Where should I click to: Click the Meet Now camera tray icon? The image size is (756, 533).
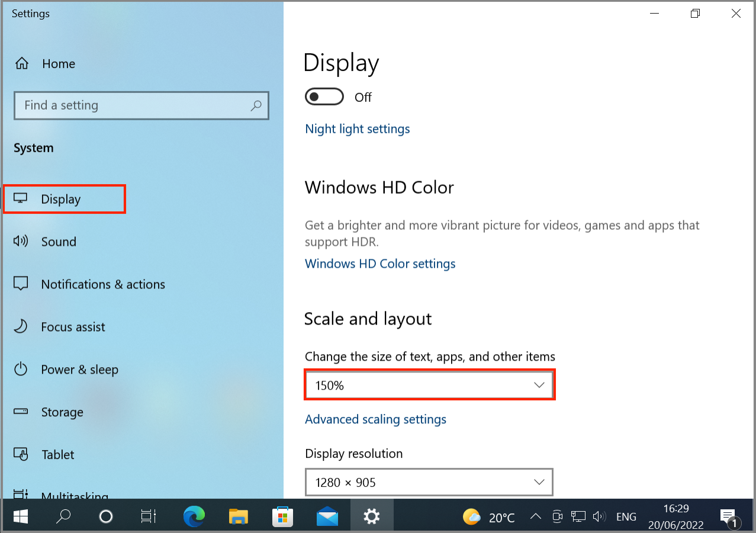tap(556, 517)
